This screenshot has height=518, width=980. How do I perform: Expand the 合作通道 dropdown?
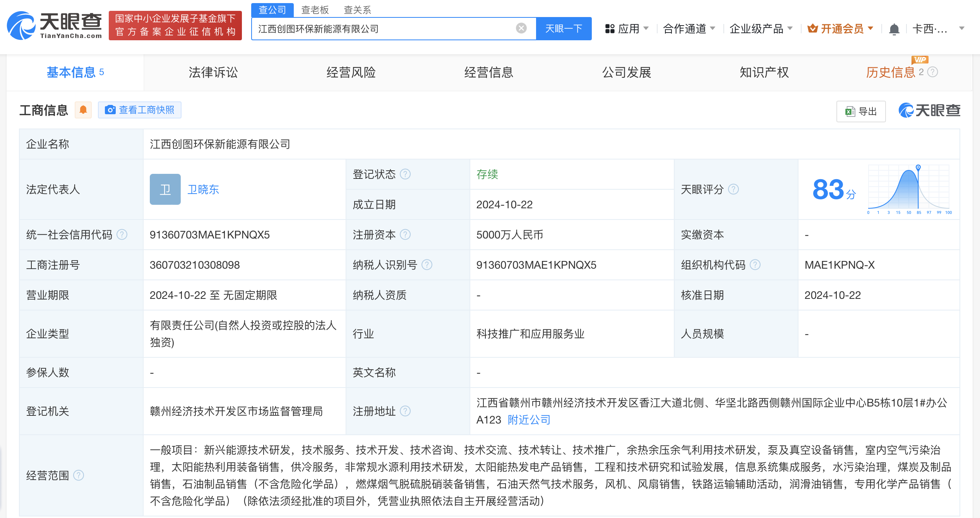tap(689, 29)
